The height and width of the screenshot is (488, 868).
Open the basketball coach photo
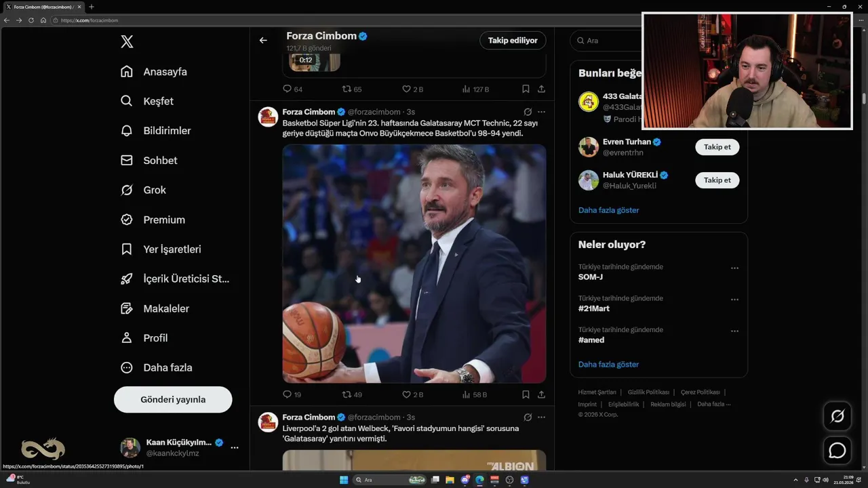[x=414, y=264]
